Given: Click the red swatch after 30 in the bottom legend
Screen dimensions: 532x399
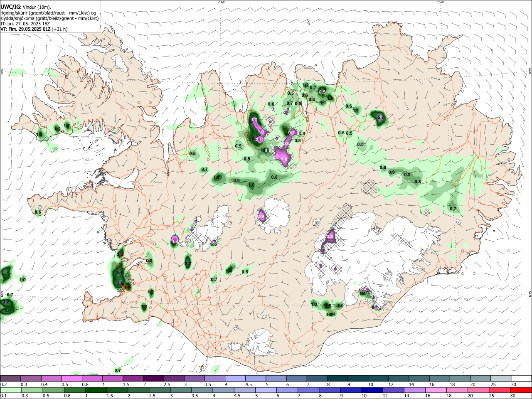Looking at the screenshot, I should (521, 390).
